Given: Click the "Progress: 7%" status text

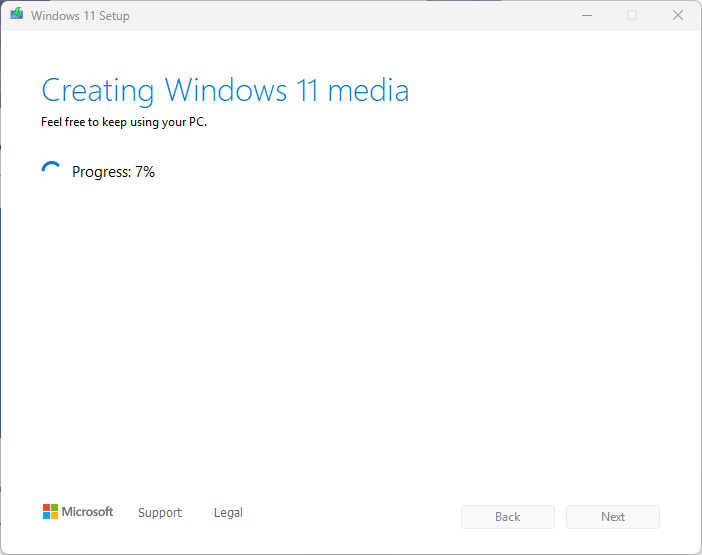Looking at the screenshot, I should (x=113, y=172).
